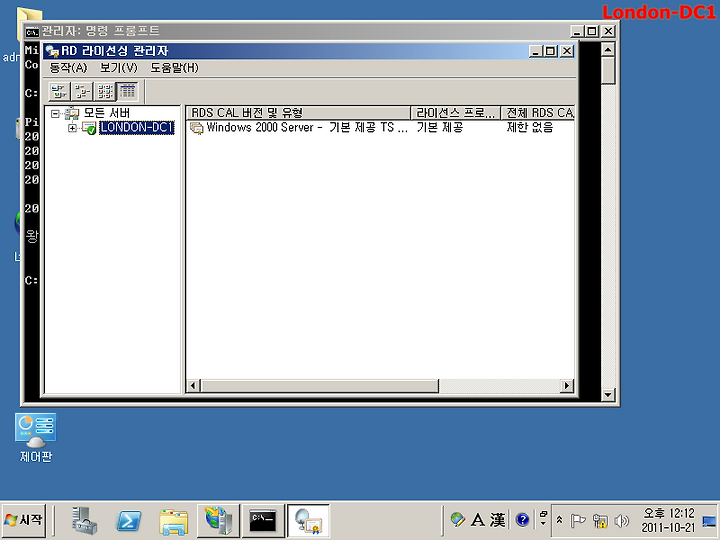Screen dimensions: 720x540
Task: Collapse the 모든 서버 tree node
Action: [x=55, y=113]
